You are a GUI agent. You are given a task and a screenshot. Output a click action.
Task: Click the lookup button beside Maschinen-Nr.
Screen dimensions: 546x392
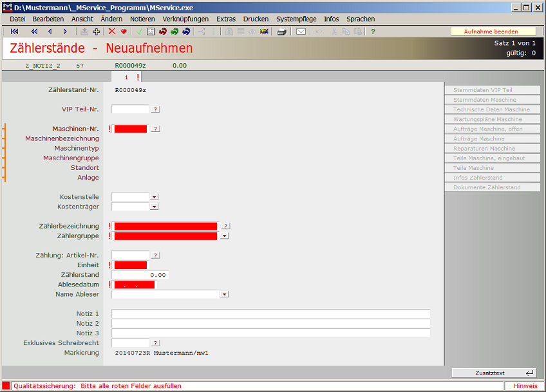(x=156, y=129)
